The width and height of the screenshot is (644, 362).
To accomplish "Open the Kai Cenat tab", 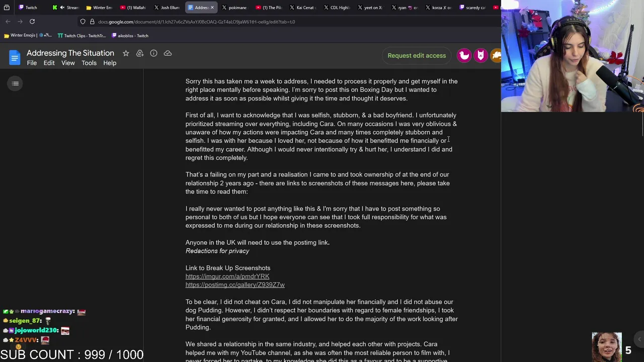I will click(x=302, y=8).
